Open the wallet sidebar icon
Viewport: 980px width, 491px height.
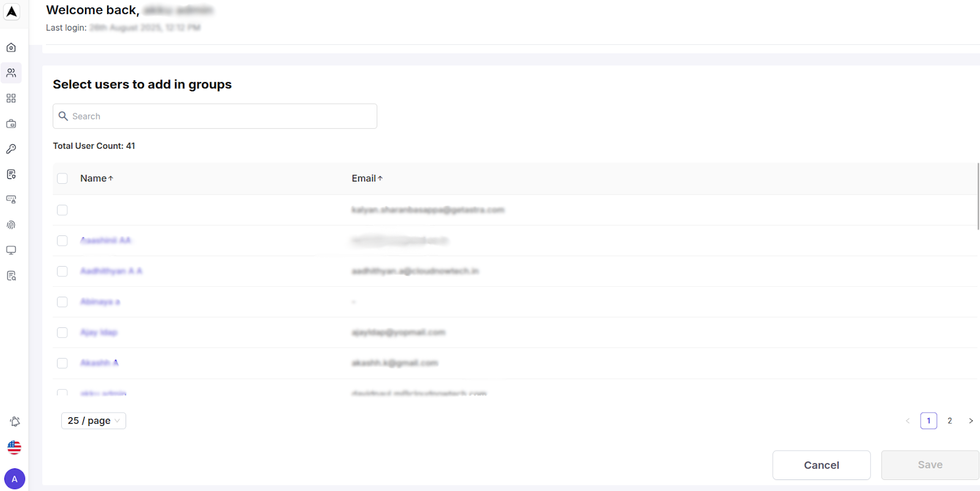tap(11, 124)
